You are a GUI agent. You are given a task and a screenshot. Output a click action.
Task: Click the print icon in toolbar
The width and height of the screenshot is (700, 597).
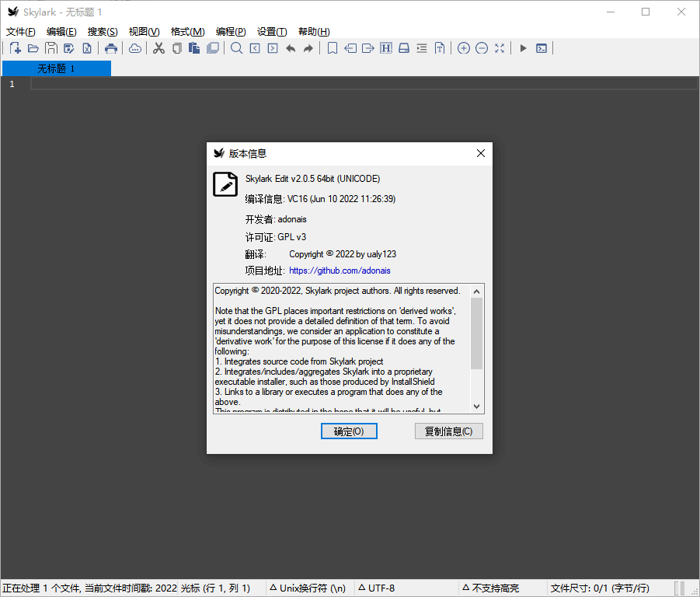coord(111,48)
